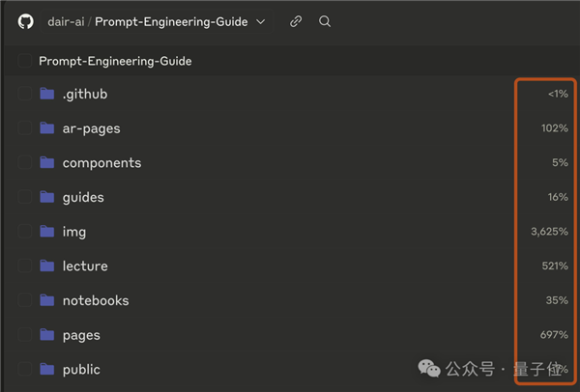Tick the checkbox beside components

tap(25, 163)
